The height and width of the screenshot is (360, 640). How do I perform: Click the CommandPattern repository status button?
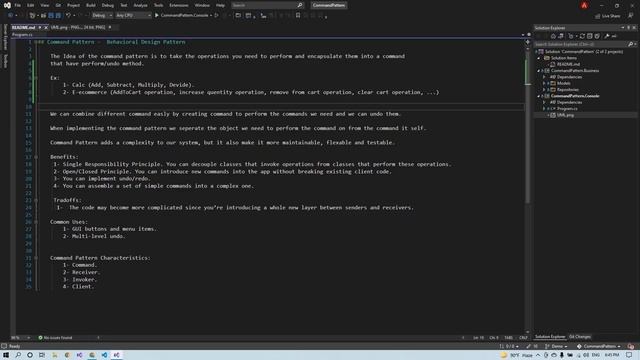coord(598,346)
